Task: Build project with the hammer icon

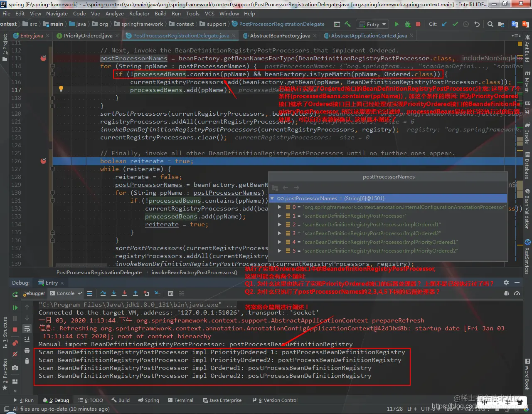Action: point(348,24)
